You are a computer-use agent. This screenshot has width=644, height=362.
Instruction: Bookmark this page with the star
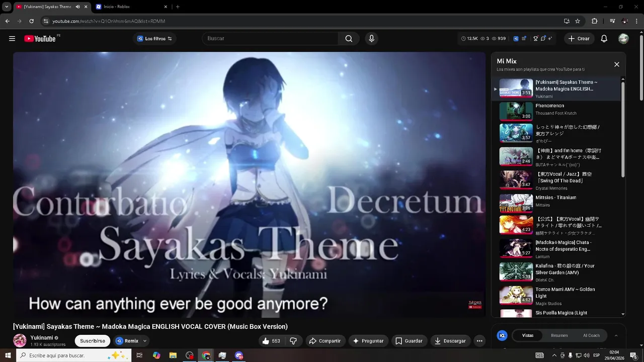click(578, 21)
